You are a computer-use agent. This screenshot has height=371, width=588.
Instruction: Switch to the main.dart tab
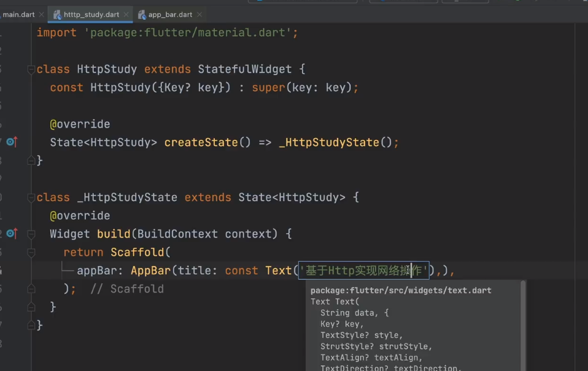pos(18,15)
